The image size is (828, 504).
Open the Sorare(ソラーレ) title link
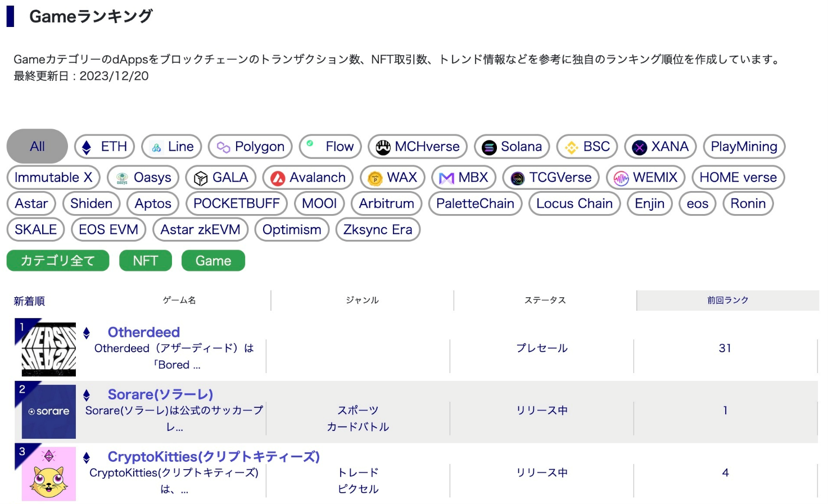[160, 394]
